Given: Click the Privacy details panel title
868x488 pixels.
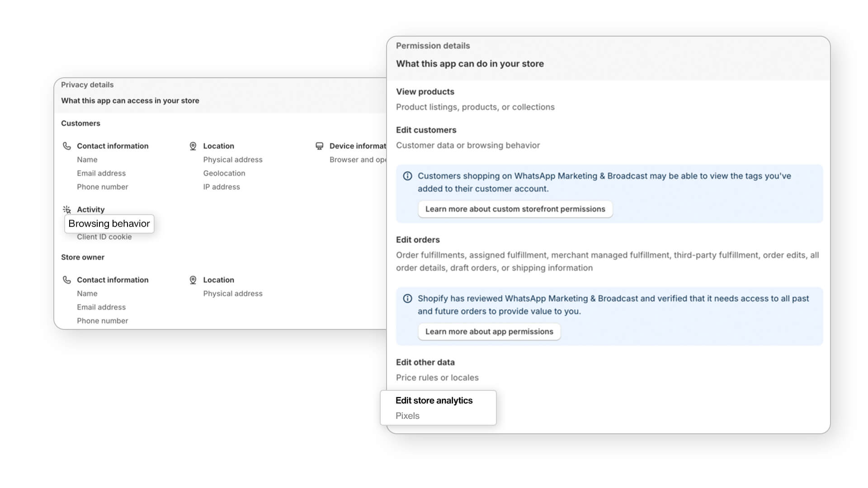Looking at the screenshot, I should [87, 84].
